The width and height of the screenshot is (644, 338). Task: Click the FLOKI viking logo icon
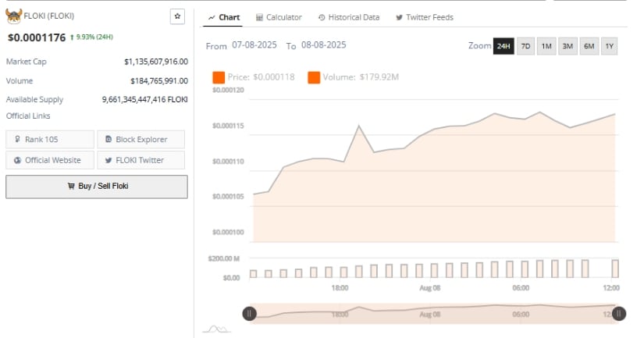(13, 16)
